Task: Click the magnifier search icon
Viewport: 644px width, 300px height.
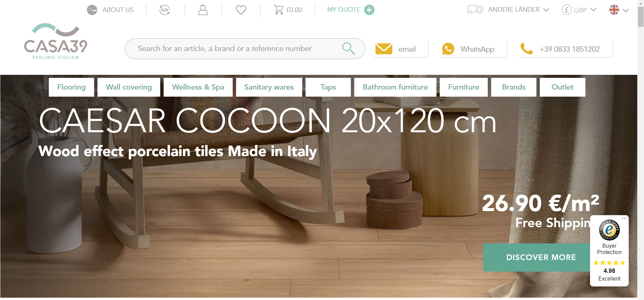Action: point(348,48)
